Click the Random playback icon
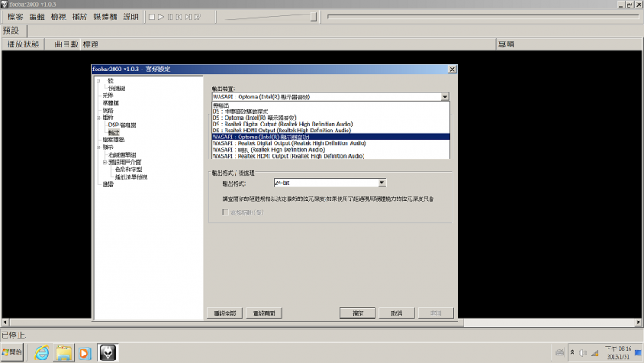The height and width of the screenshot is (363, 644). pos(197,17)
